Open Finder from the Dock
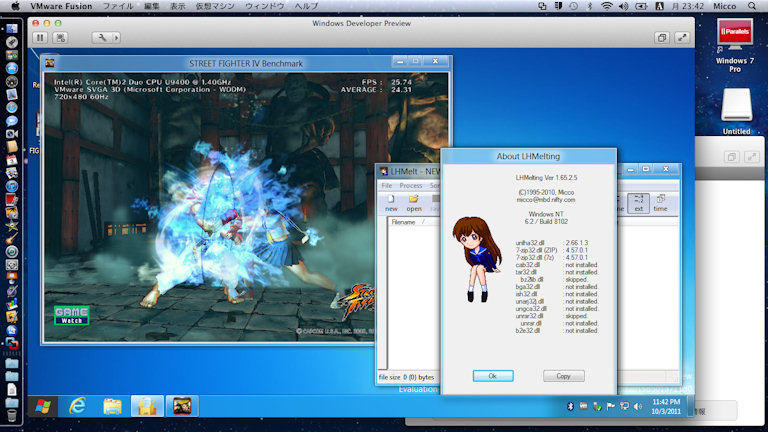This screenshot has height=432, width=768. point(12,29)
